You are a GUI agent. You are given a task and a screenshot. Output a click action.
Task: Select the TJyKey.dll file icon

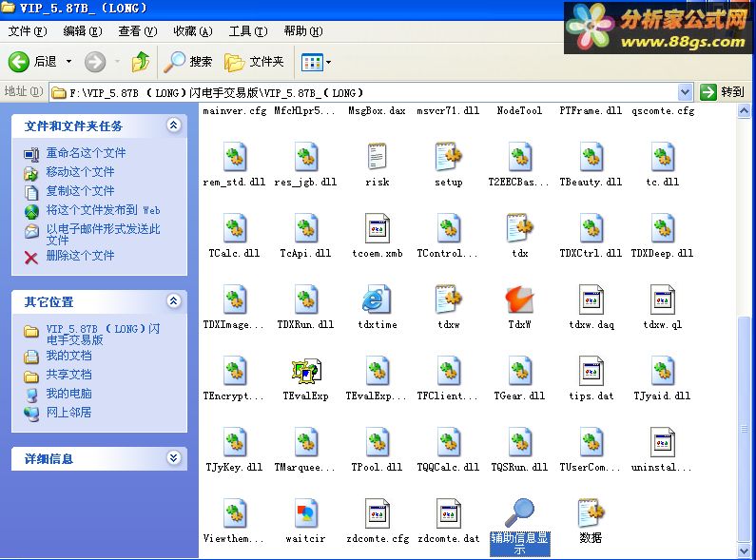click(x=235, y=442)
